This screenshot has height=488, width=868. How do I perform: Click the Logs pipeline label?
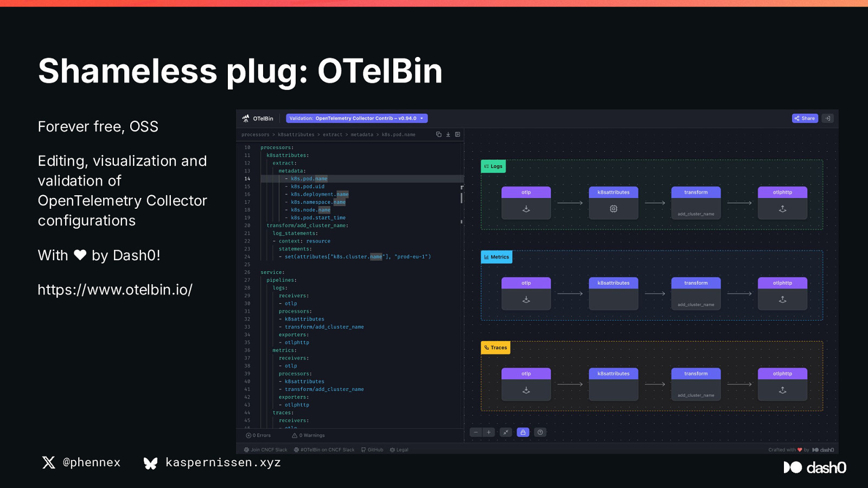coord(493,166)
